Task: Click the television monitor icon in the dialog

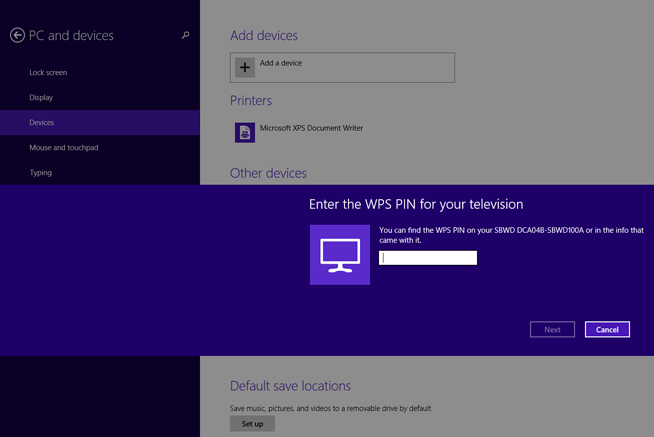Action: pos(340,255)
